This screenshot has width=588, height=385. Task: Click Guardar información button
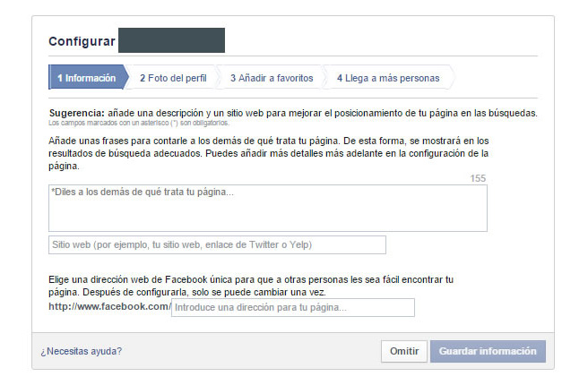tap(488, 351)
